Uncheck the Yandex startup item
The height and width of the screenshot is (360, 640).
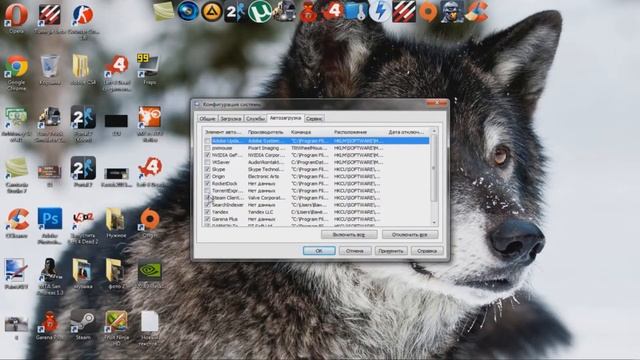207,212
